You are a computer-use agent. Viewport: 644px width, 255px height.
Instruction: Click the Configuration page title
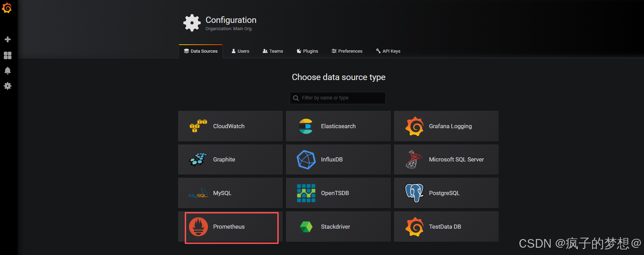click(231, 20)
